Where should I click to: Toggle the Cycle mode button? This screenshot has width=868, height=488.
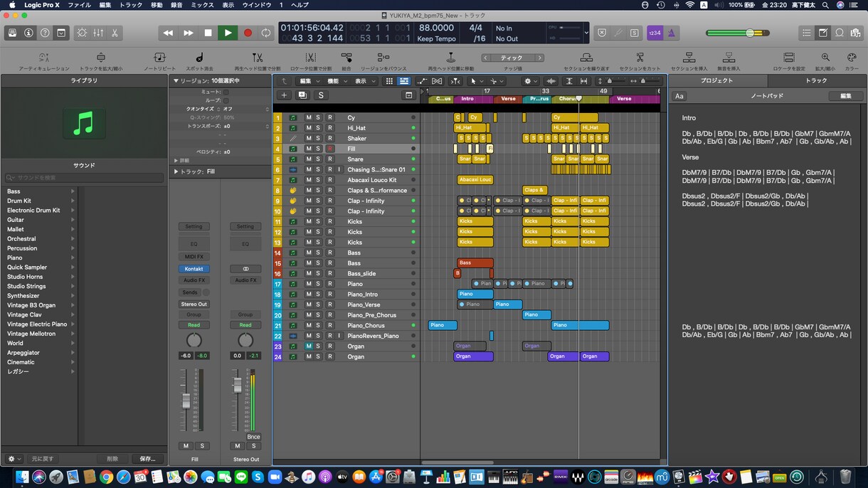click(x=266, y=33)
